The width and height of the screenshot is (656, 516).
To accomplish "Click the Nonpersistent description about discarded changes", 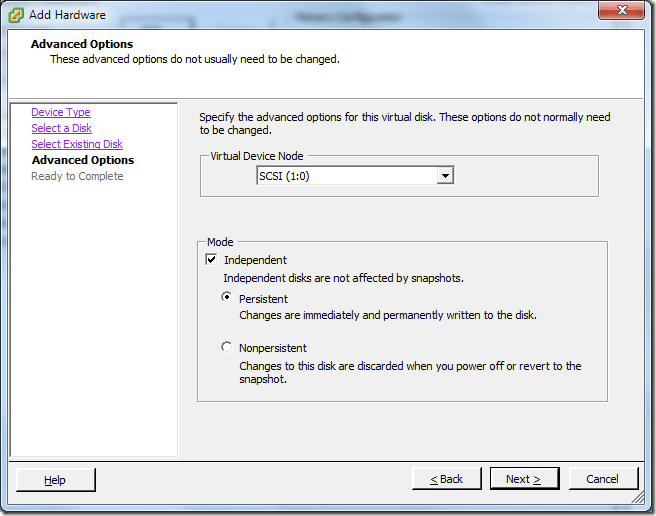I will 410,372.
